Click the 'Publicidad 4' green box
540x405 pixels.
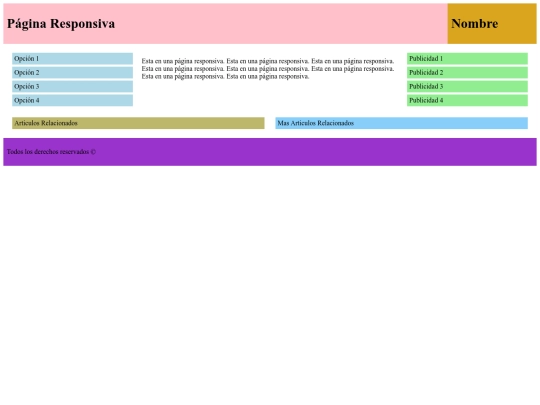point(467,100)
